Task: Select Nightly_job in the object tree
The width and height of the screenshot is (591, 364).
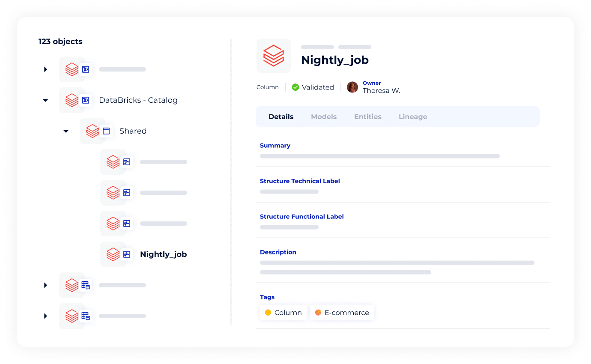Action: click(163, 254)
